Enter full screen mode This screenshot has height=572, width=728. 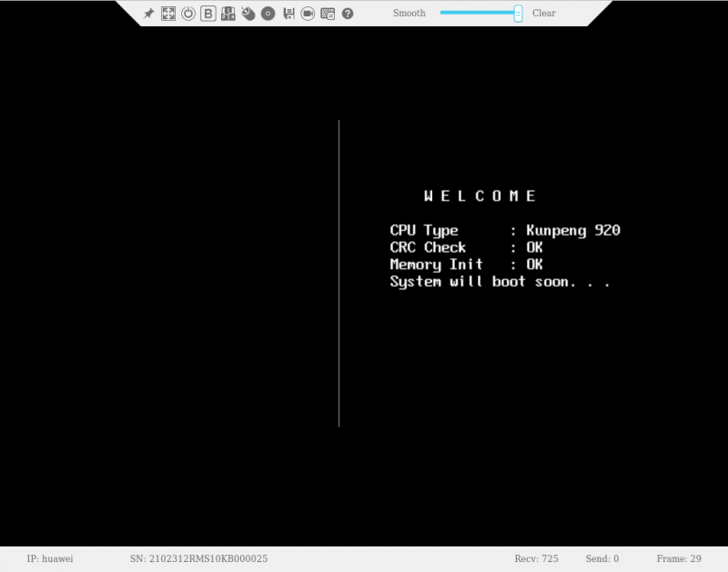point(168,14)
